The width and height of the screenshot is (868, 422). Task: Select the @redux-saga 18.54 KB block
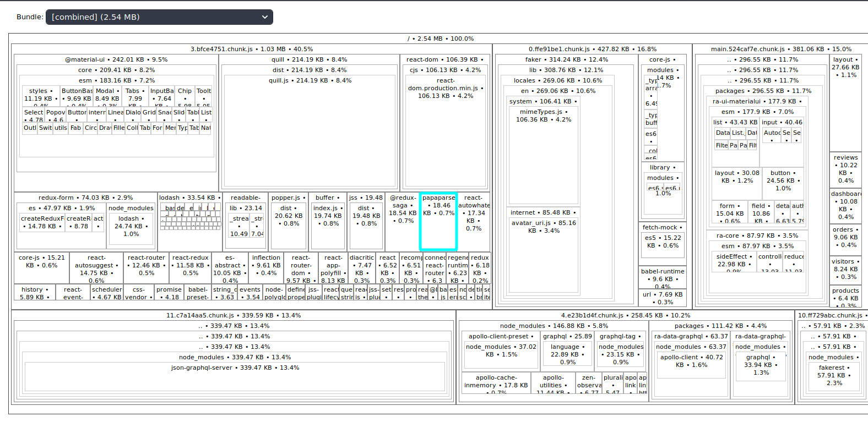[403, 222]
